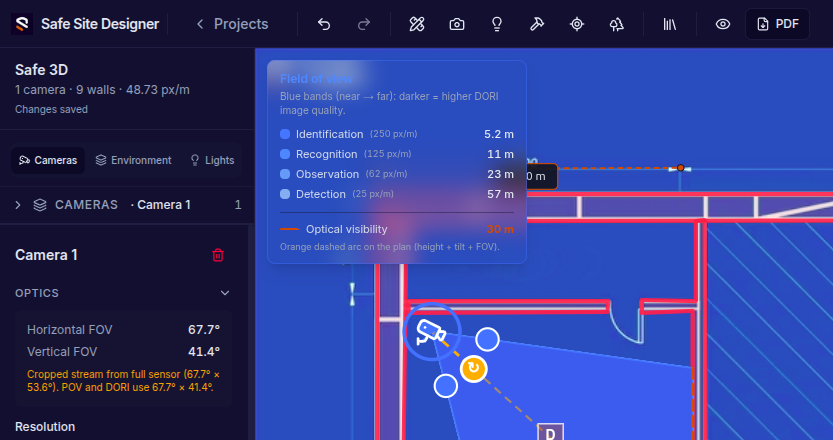Select Camera 1 in cameras row

164,205
